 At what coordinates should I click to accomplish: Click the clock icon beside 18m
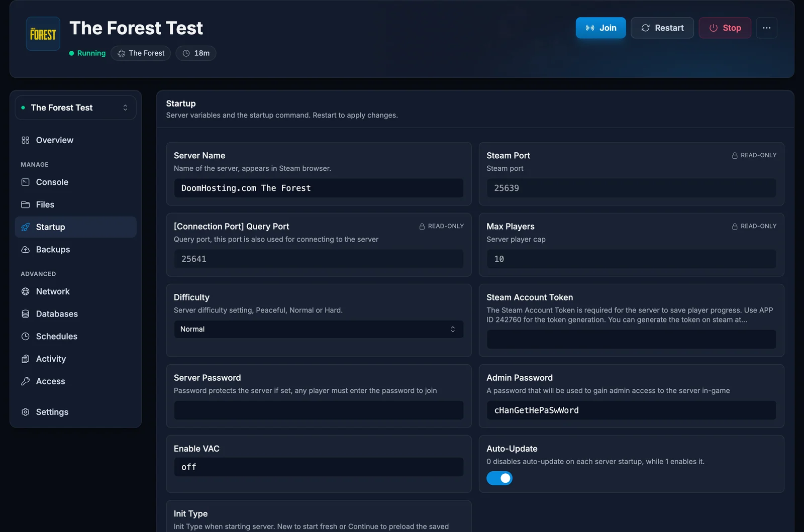(x=186, y=53)
